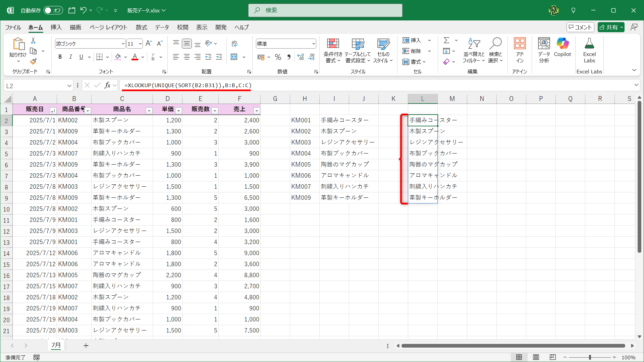Toggle underline formatting
Viewport: 644px width, 362px height.
(81, 57)
